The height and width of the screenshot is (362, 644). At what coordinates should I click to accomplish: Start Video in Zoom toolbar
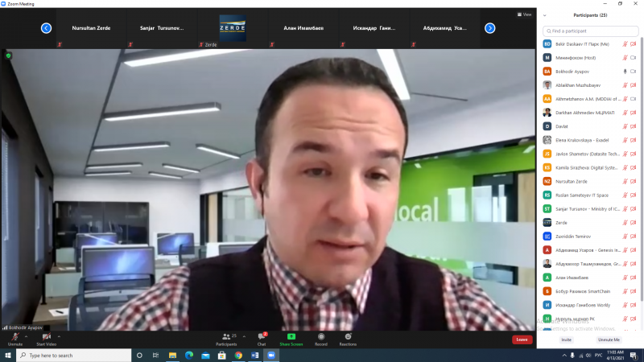tap(47, 339)
